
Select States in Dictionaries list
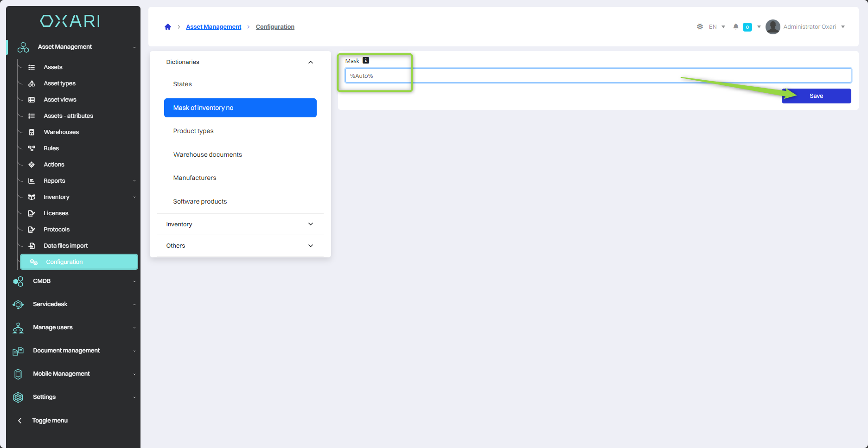(x=182, y=84)
